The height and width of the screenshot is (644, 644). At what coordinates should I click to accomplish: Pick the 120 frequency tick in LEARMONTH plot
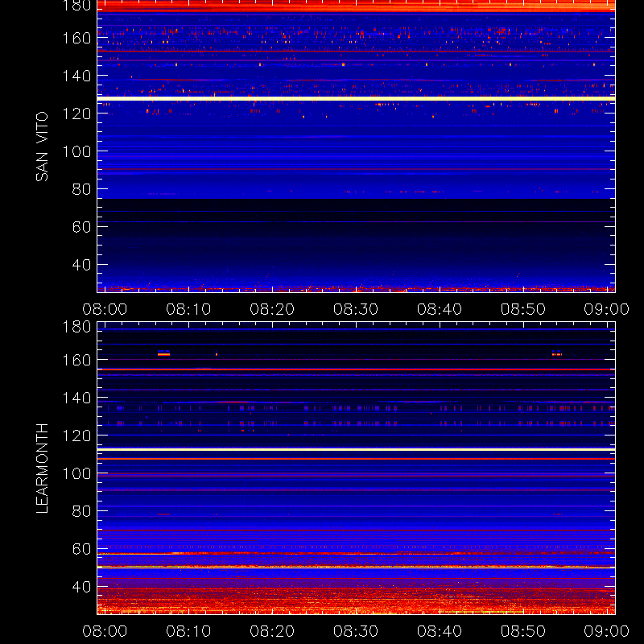[76, 436]
